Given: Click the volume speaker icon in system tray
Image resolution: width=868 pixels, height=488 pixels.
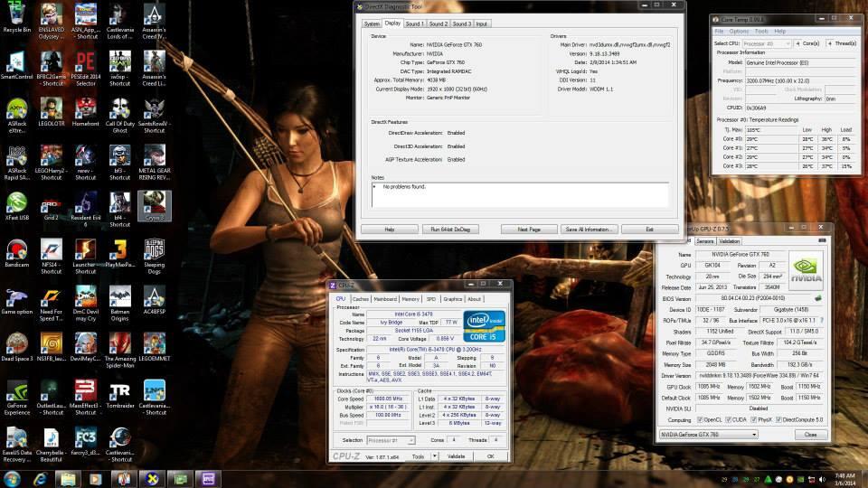Looking at the screenshot, I should (x=822, y=479).
